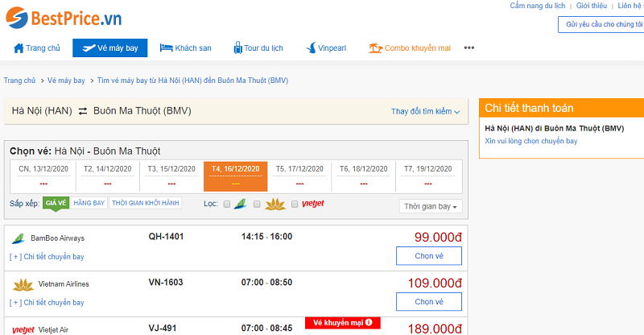Open the BestPrice.vn logo homepage
Viewport: 644px width, 335px height.
click(x=64, y=18)
